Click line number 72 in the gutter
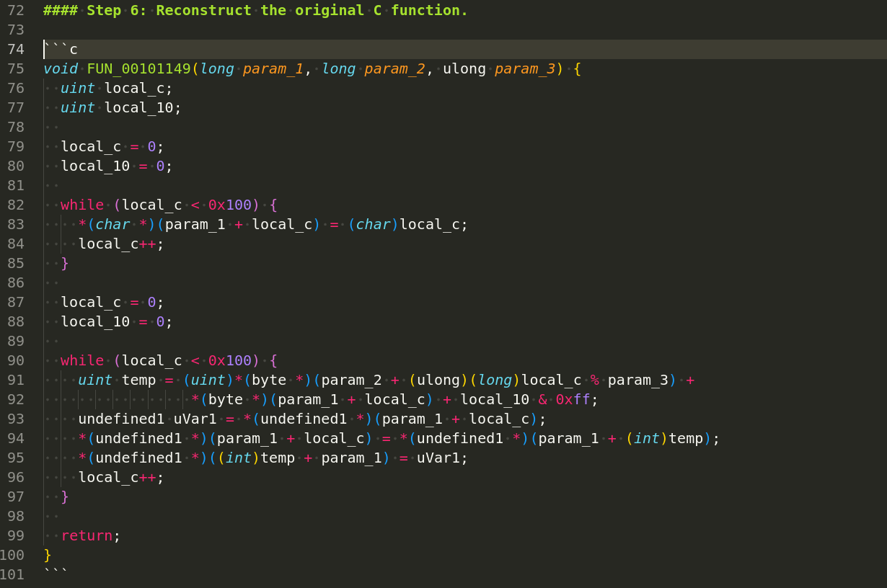The width and height of the screenshot is (887, 588). pyautogui.click(x=16, y=10)
